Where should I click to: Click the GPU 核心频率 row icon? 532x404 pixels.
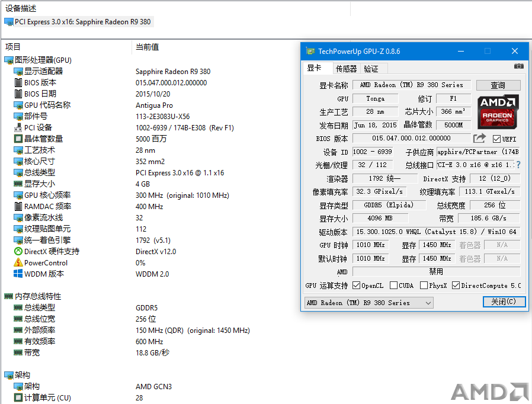pos(18,195)
